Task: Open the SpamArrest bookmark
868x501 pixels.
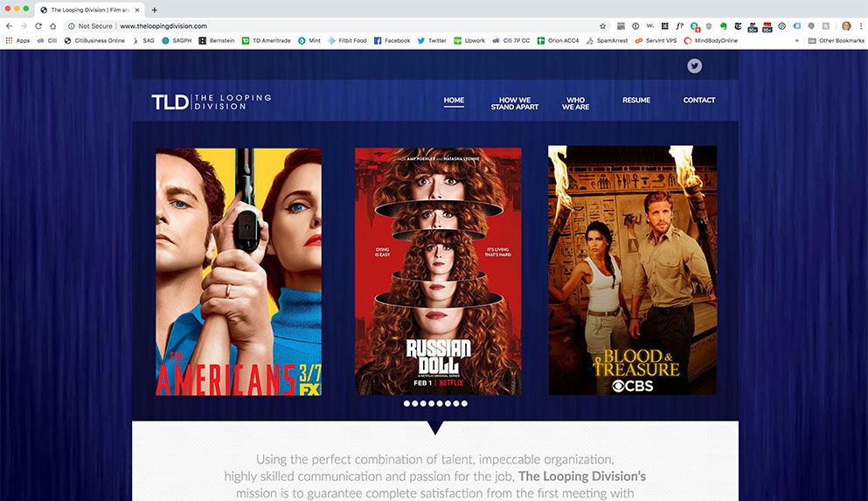Action: click(607, 40)
